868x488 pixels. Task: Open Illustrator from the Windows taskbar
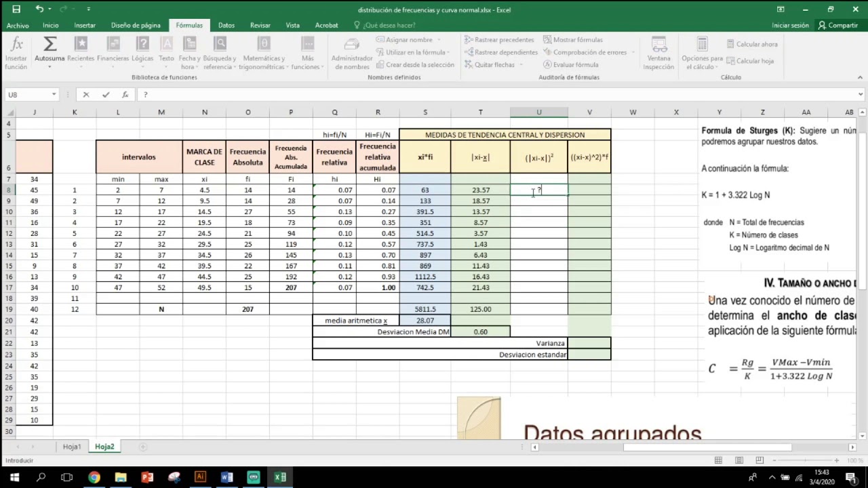point(200,477)
